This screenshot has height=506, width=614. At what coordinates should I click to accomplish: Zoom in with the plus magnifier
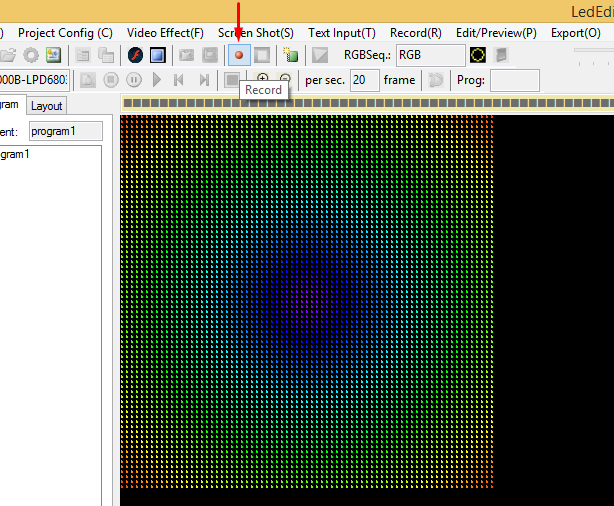[262, 78]
